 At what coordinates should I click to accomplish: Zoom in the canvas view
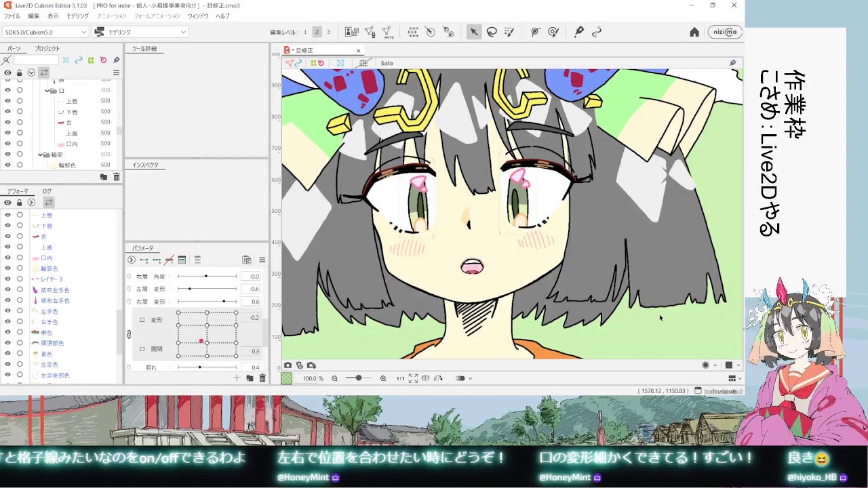383,378
